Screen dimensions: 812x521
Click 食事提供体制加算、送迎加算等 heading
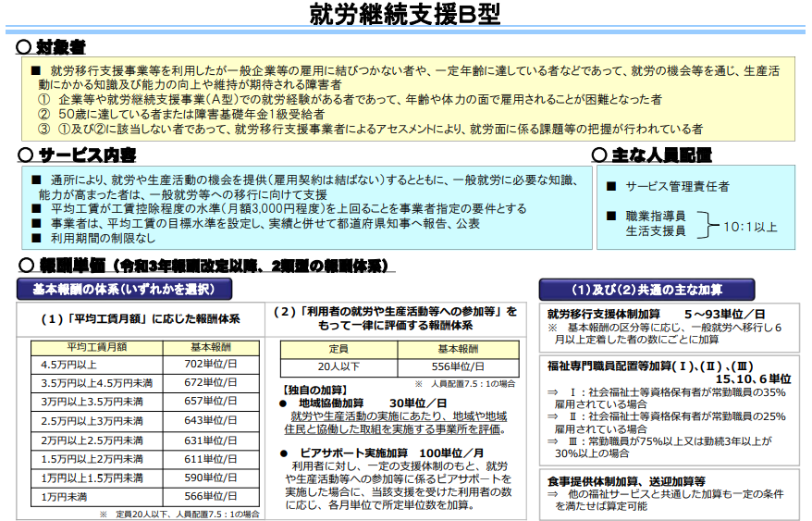[625, 482]
